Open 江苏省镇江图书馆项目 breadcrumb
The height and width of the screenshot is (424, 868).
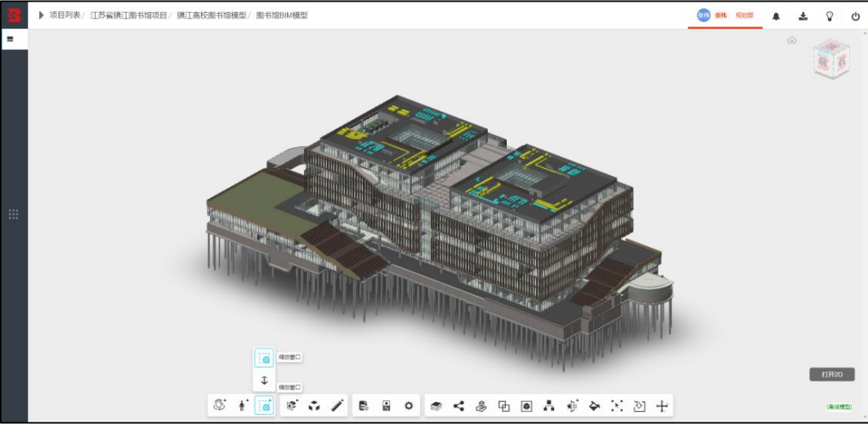[128, 16]
